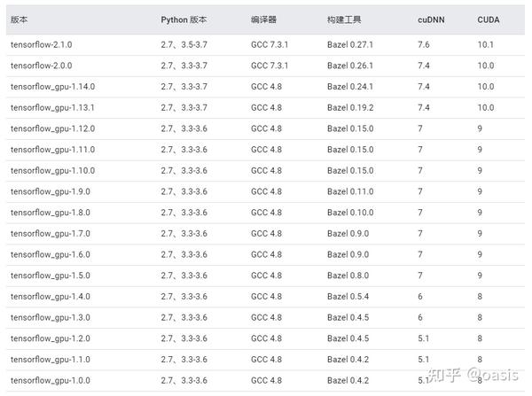
Task: Select tensorflow_gpu-1.0.0 version cell
Action: pos(51,381)
